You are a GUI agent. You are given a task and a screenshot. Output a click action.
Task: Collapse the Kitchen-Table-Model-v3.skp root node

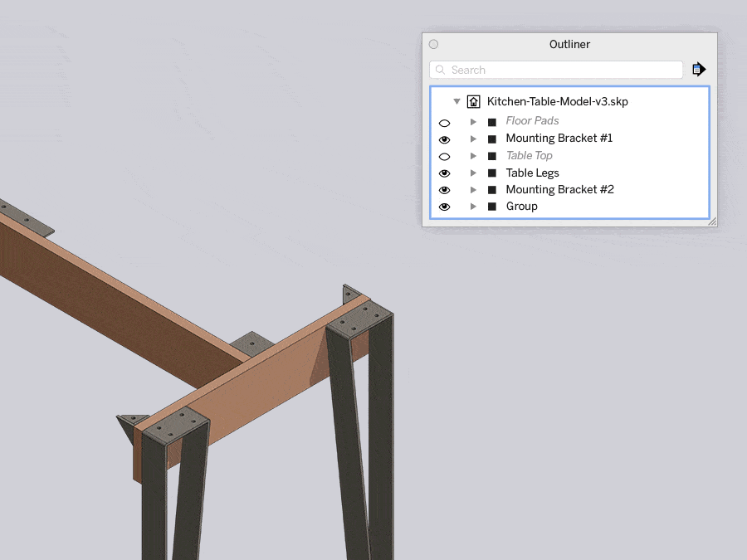click(x=457, y=101)
